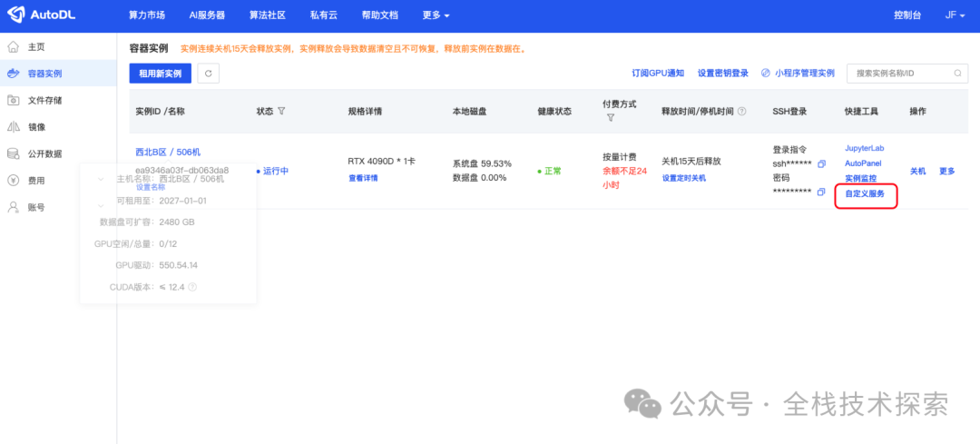Open the 费用 sidebar icon
The height and width of the screenshot is (444, 980).
(x=13, y=180)
